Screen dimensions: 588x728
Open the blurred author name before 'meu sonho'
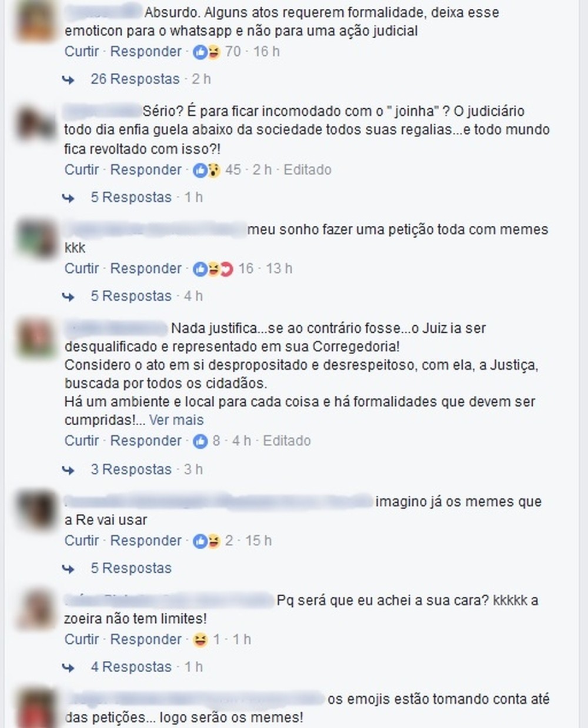tap(155, 229)
